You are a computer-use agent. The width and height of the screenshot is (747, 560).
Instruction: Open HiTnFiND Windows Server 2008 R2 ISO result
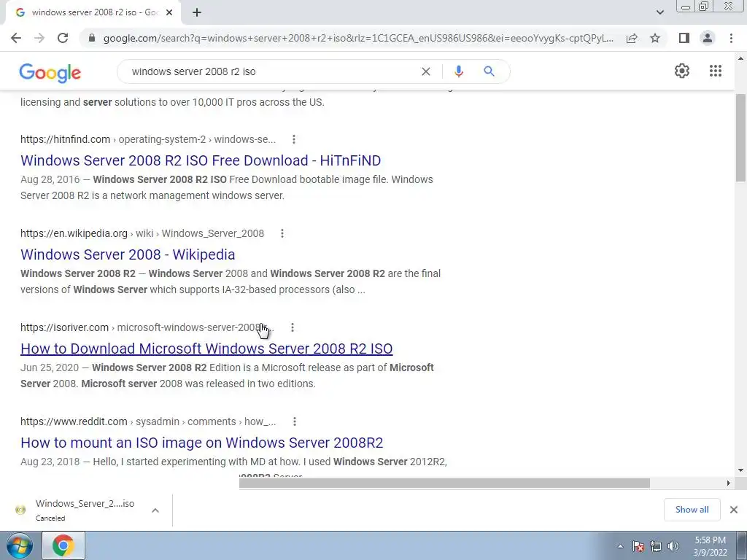(x=201, y=160)
